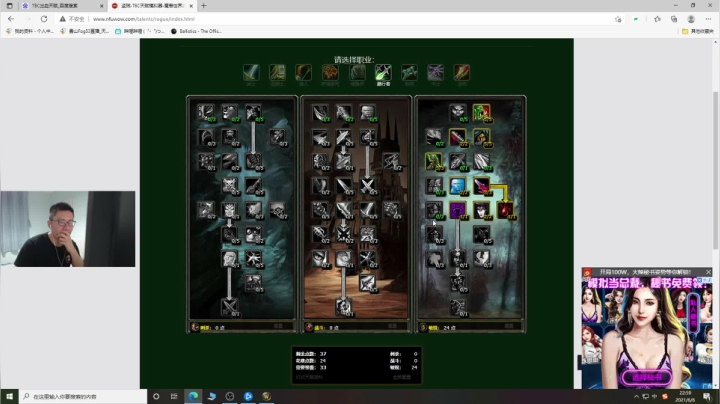The width and height of the screenshot is (720, 404).
Task: Click Precision talent in Combat tree
Action: click(x=367, y=136)
